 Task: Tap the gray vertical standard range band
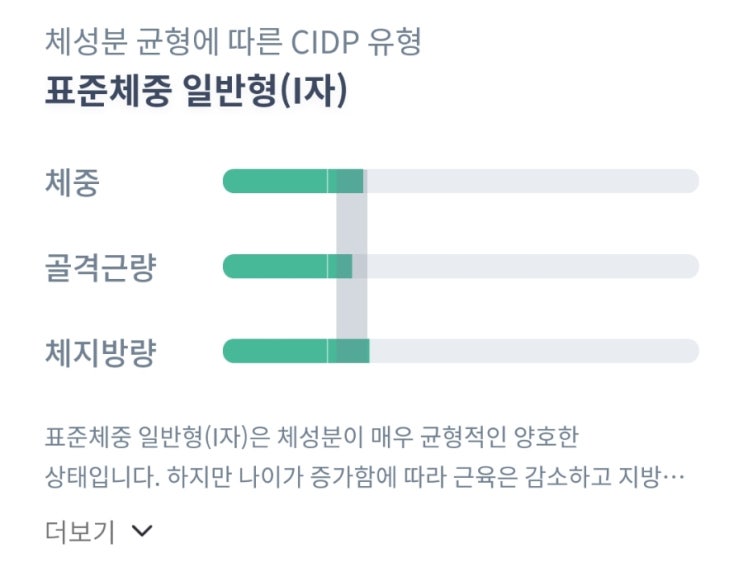coord(352,266)
